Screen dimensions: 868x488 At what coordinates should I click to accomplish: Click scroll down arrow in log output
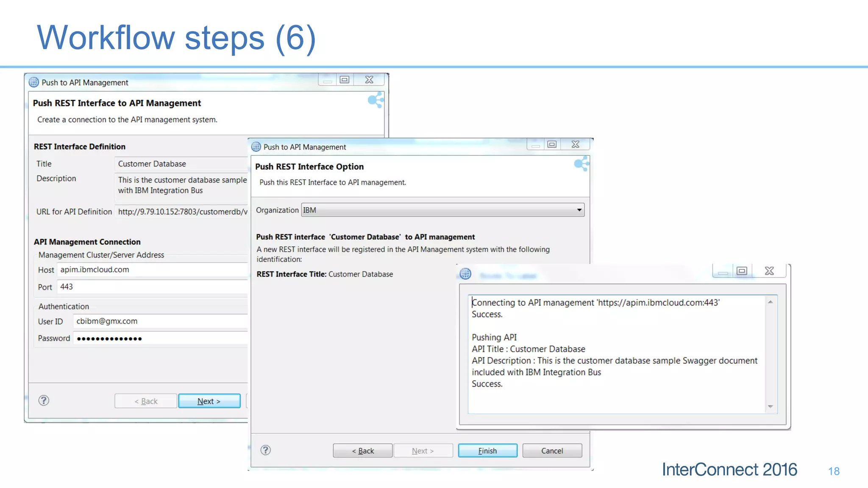click(x=770, y=407)
